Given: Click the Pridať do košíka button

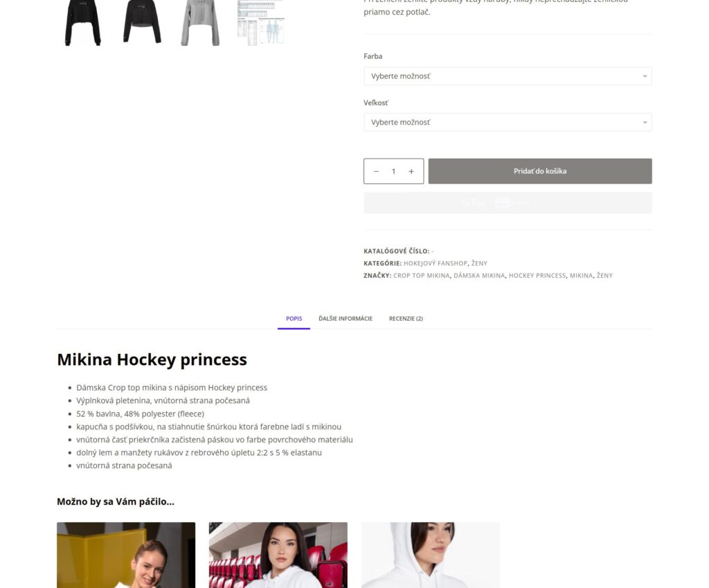Looking at the screenshot, I should (x=540, y=171).
